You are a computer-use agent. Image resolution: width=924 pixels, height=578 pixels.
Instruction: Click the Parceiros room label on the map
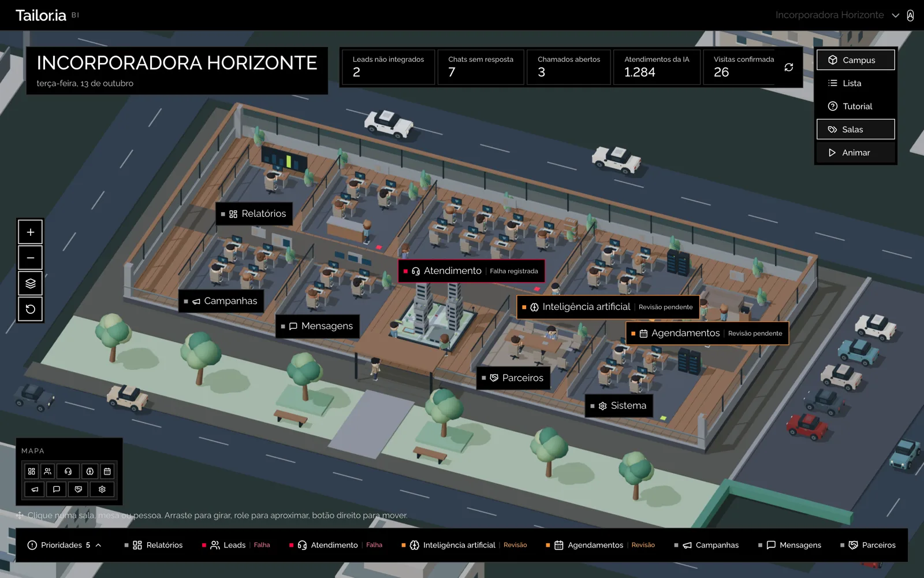[x=513, y=378]
